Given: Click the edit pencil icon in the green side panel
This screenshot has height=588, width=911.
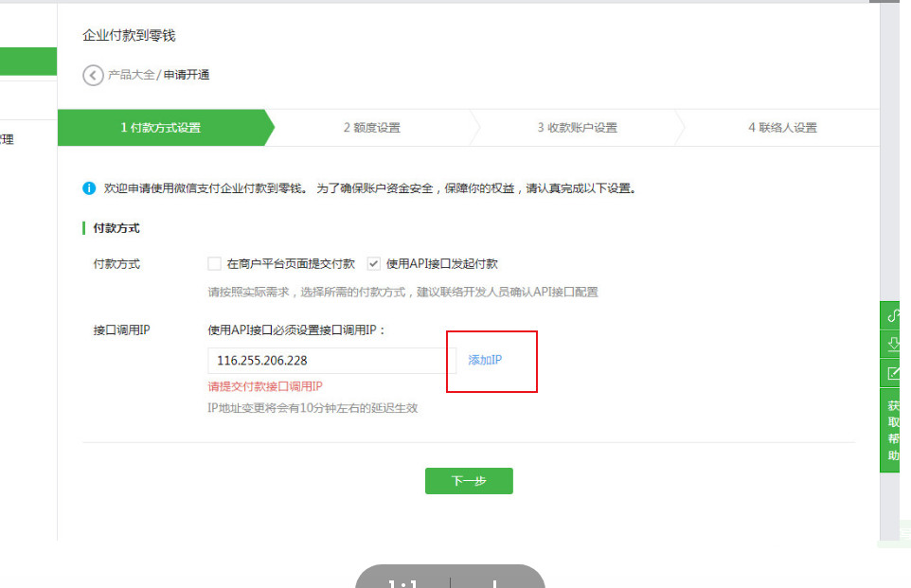Looking at the screenshot, I should pos(893,373).
